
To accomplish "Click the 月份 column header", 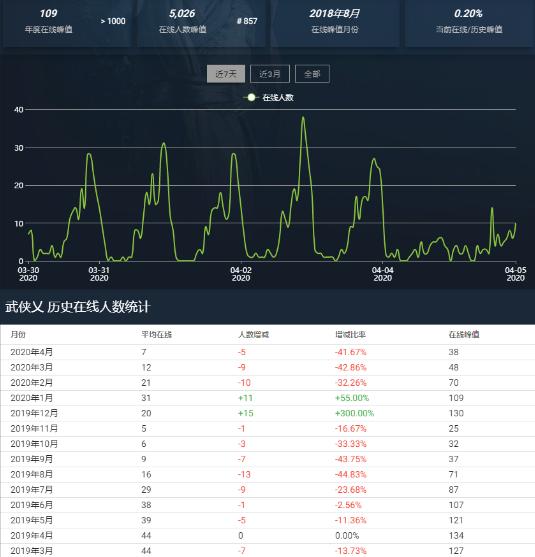I will tap(18, 334).
